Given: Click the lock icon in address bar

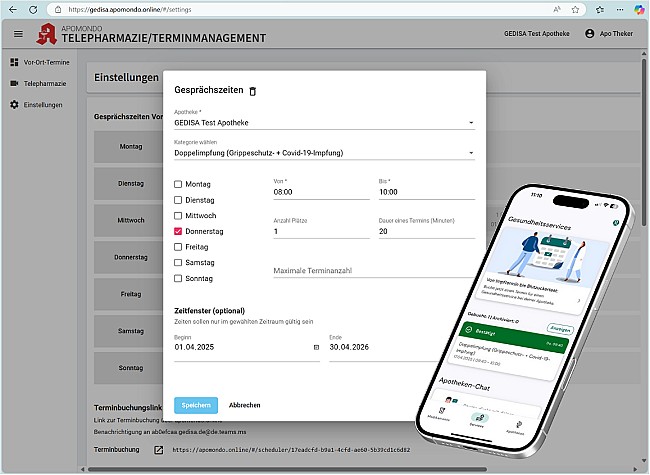Looking at the screenshot, I should click(58, 9).
